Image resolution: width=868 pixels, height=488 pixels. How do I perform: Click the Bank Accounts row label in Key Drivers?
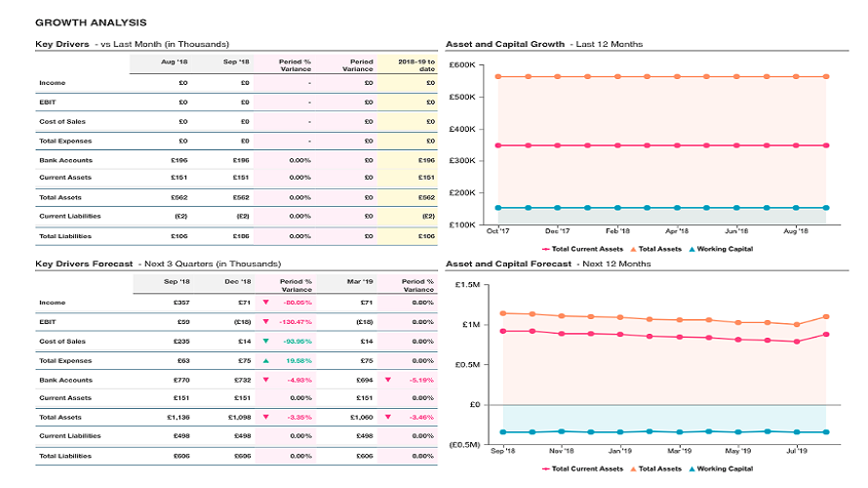pyautogui.click(x=66, y=161)
